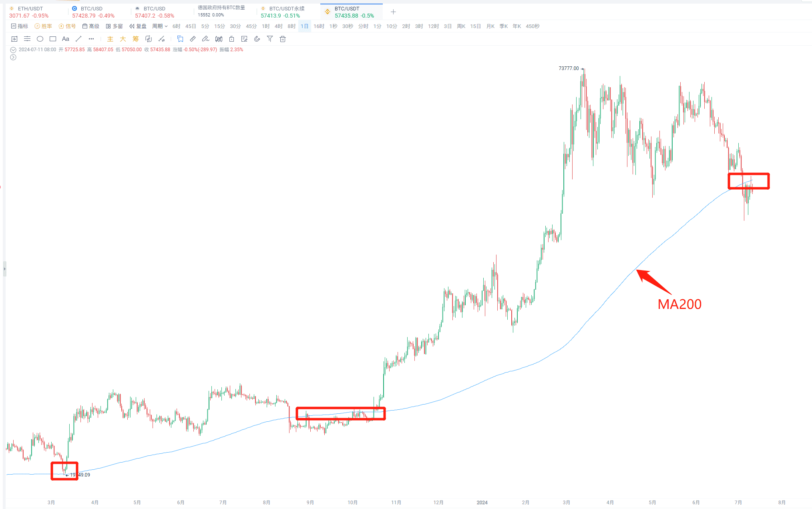The width and height of the screenshot is (812, 509).
Task: Click the add-panel crosshair box icon
Action: point(14,39)
